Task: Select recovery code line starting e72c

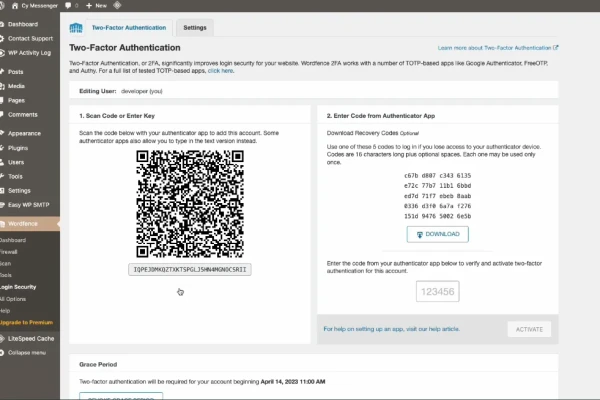Action: (437, 186)
